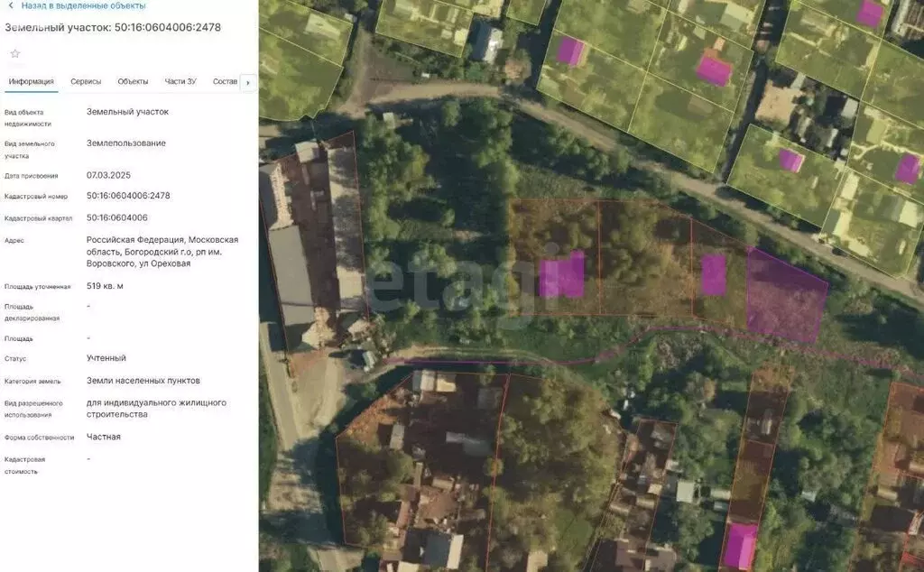924x572 pixels.
Task: Add parcel to favorites with star icon
Action: coord(15,53)
